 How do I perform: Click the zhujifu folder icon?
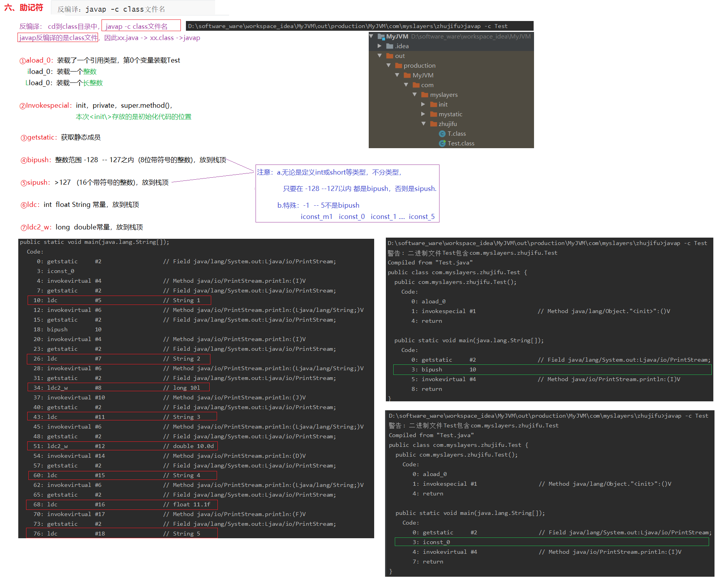coord(434,124)
